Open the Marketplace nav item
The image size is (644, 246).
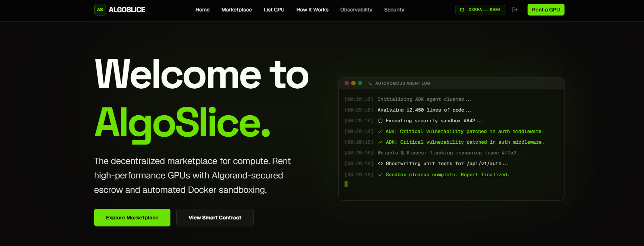click(237, 10)
